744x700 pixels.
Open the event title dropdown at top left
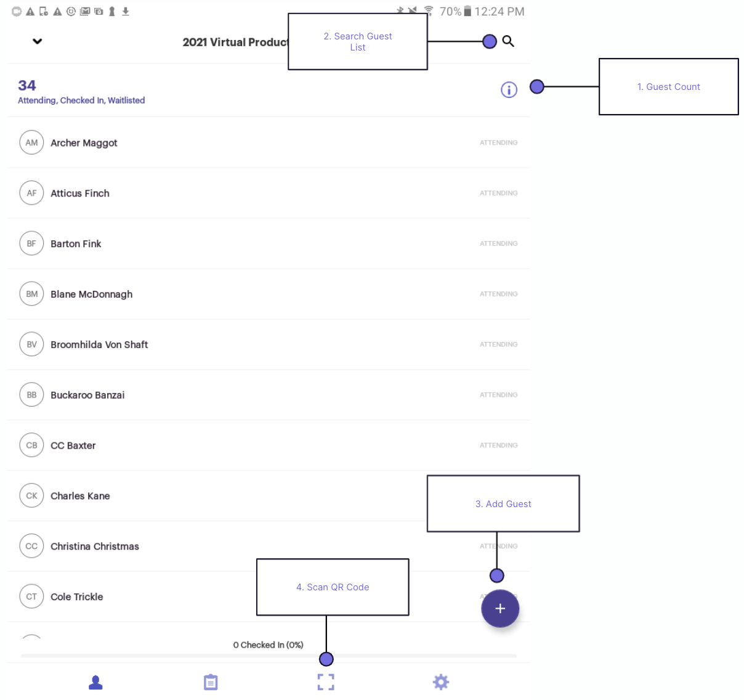click(x=37, y=41)
